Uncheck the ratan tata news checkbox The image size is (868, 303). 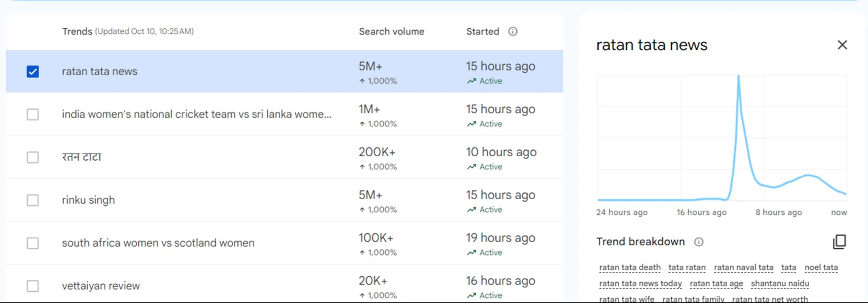tap(33, 72)
